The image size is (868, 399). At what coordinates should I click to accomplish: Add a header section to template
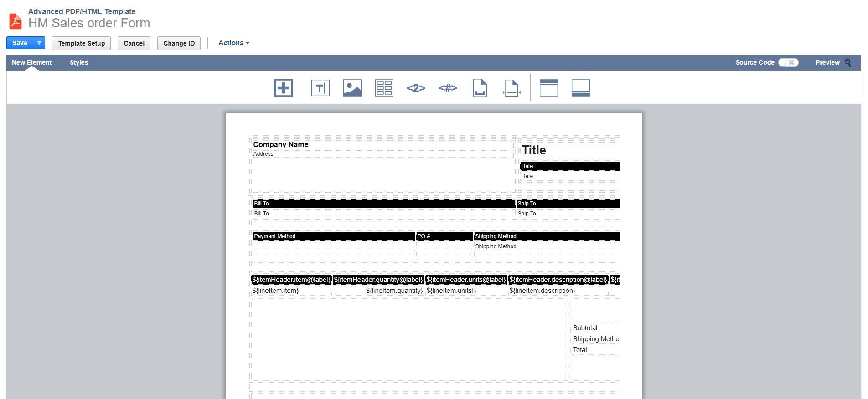pos(549,88)
